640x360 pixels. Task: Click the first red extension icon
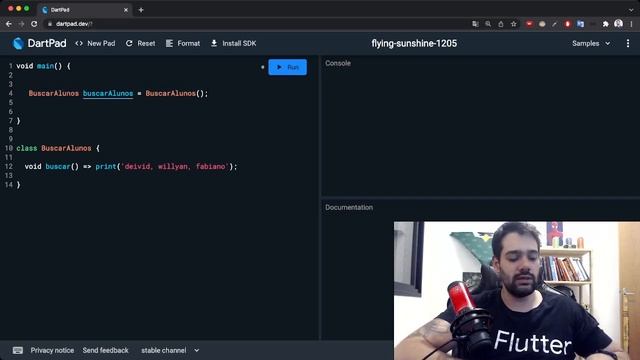(x=529, y=24)
